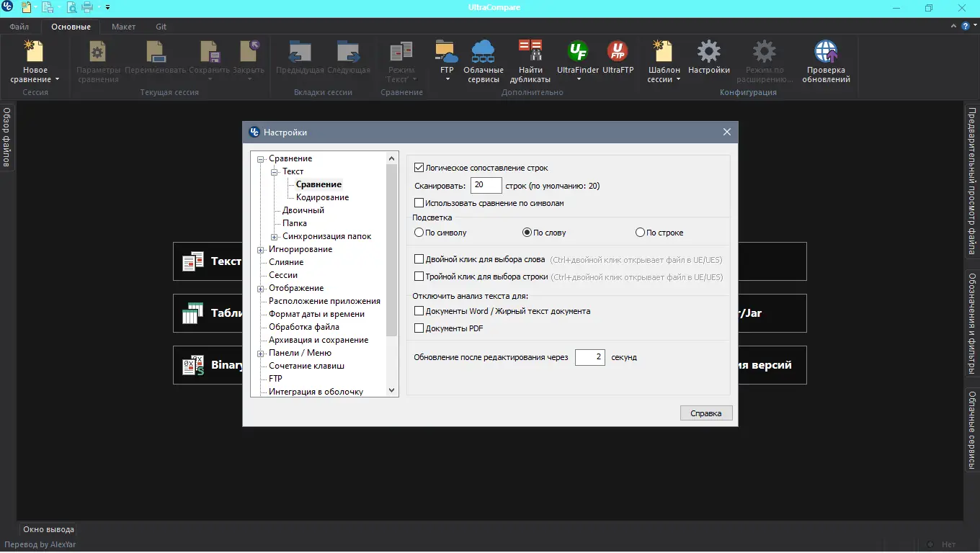
Task: Launch Find duplicates (Найти дубликаты)
Action: (x=530, y=52)
